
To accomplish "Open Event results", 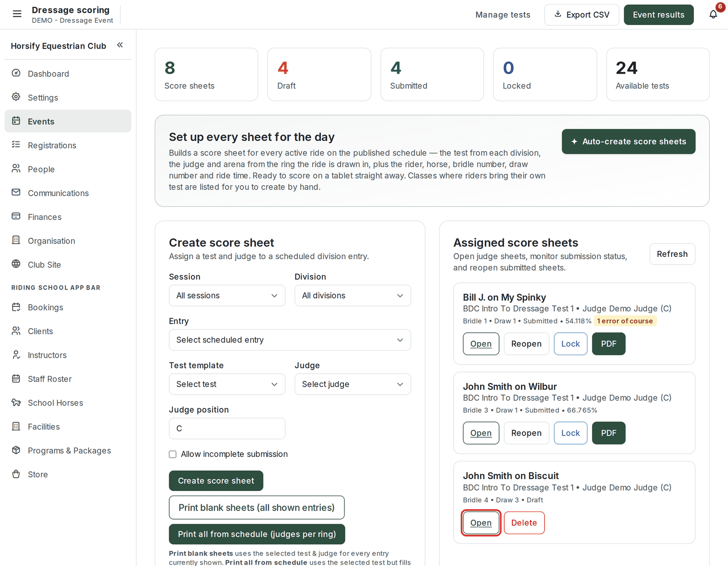I will 658,15.
